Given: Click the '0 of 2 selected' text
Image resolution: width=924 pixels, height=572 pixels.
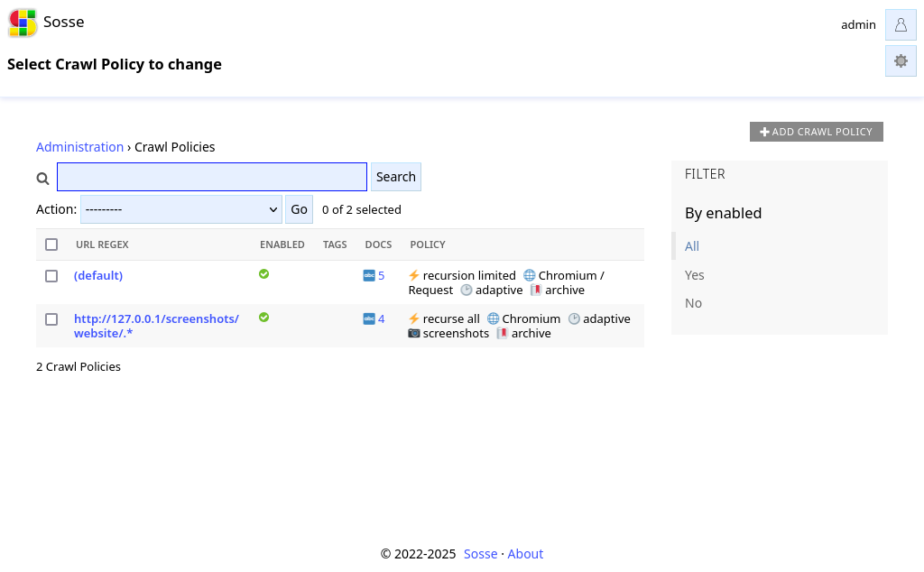Looking at the screenshot, I should pos(361,209).
